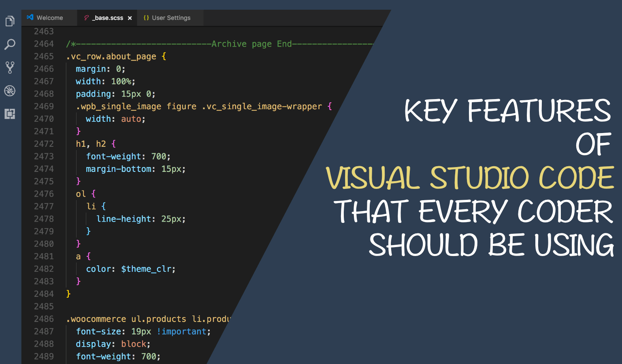Click the 'margin: 0;' line

(100, 69)
